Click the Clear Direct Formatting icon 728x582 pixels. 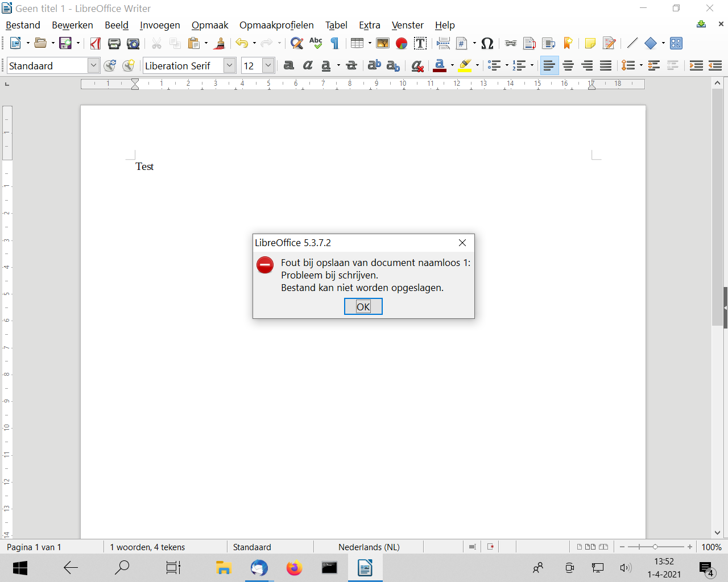pyautogui.click(x=417, y=66)
